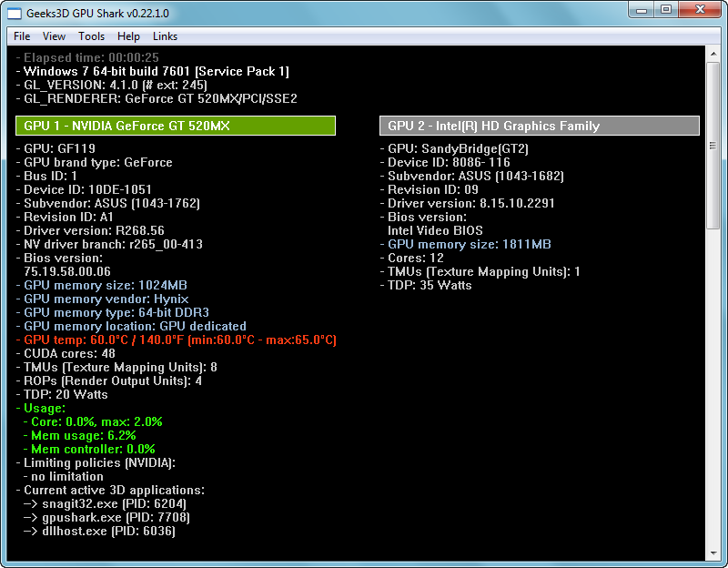Click the GPU: SandyBridge(GT2) line
The height and width of the screenshot is (568, 728).
tap(454, 148)
